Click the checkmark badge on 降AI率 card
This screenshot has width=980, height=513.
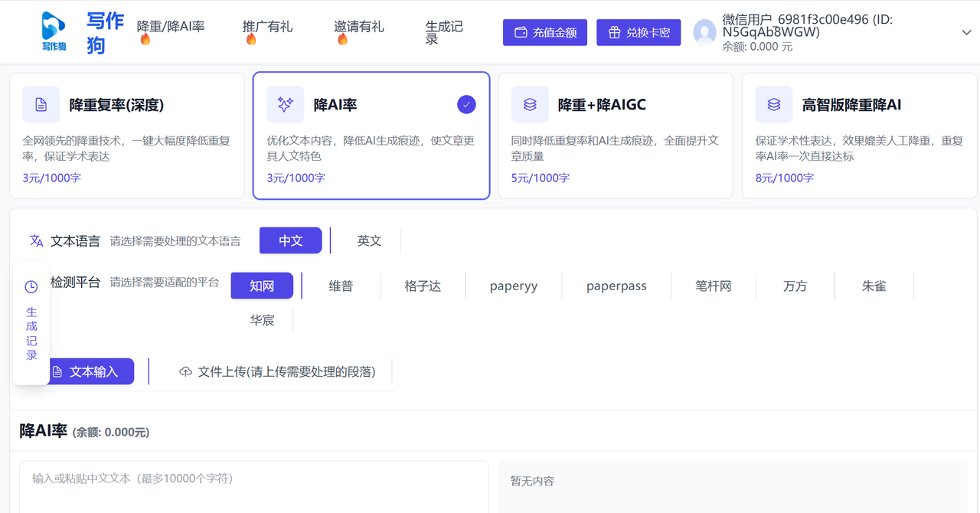(x=466, y=105)
